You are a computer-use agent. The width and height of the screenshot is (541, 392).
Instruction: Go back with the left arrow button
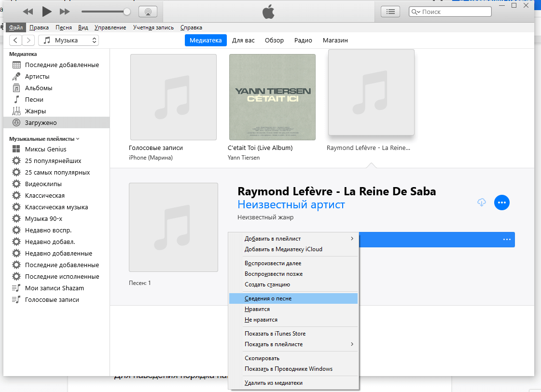15,41
